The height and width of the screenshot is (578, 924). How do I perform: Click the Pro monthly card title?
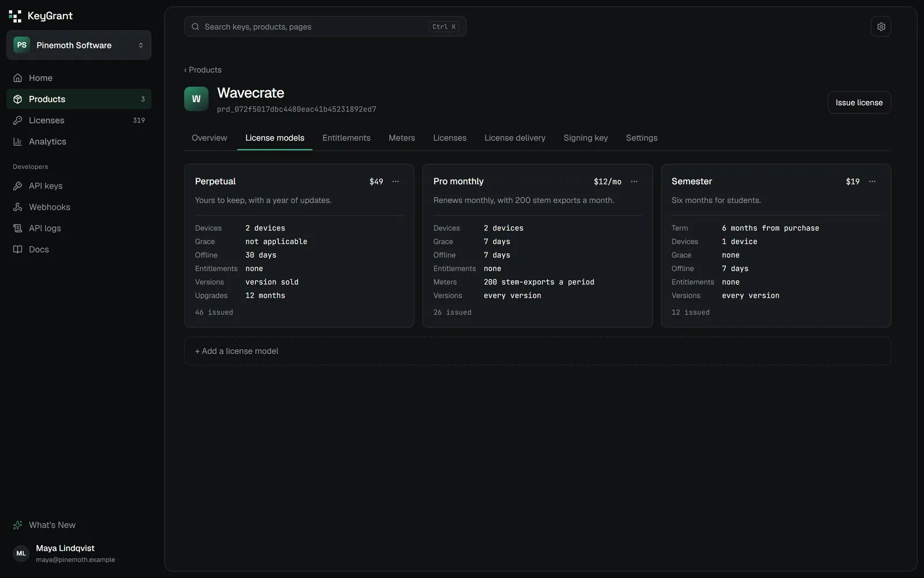click(459, 181)
